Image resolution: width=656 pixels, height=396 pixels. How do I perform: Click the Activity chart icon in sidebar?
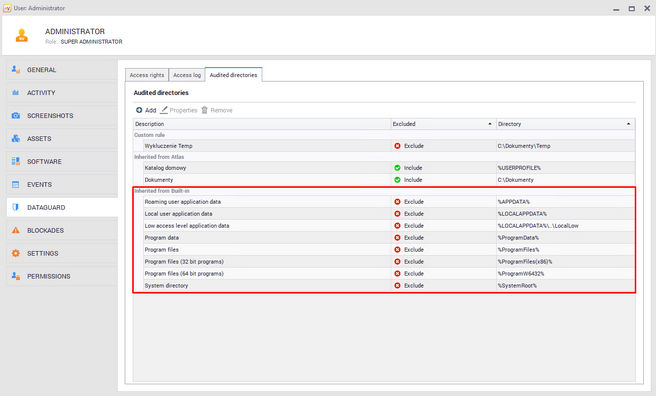[16, 92]
